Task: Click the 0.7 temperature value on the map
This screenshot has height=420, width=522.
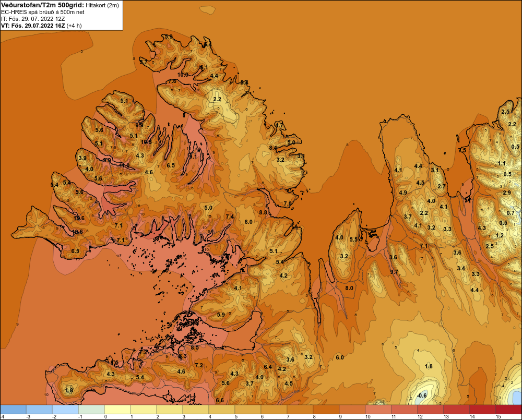Action: pyautogui.click(x=511, y=213)
